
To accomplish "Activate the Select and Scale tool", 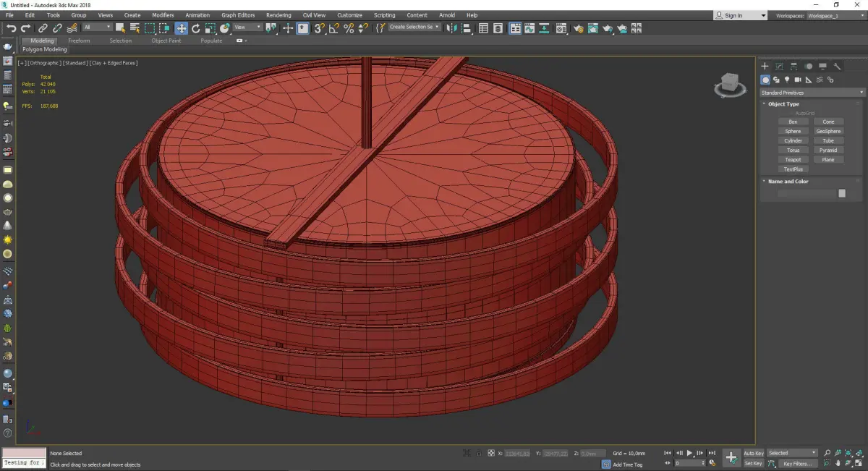I will (x=210, y=28).
